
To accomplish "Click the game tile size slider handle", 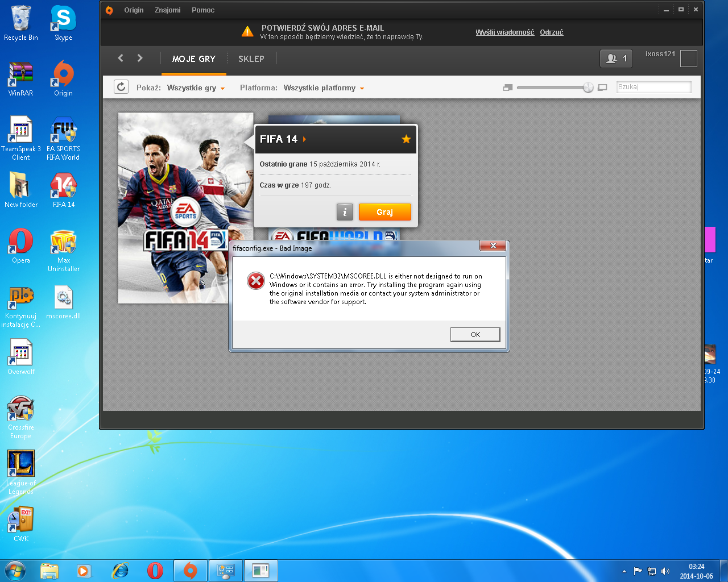I will pos(588,88).
